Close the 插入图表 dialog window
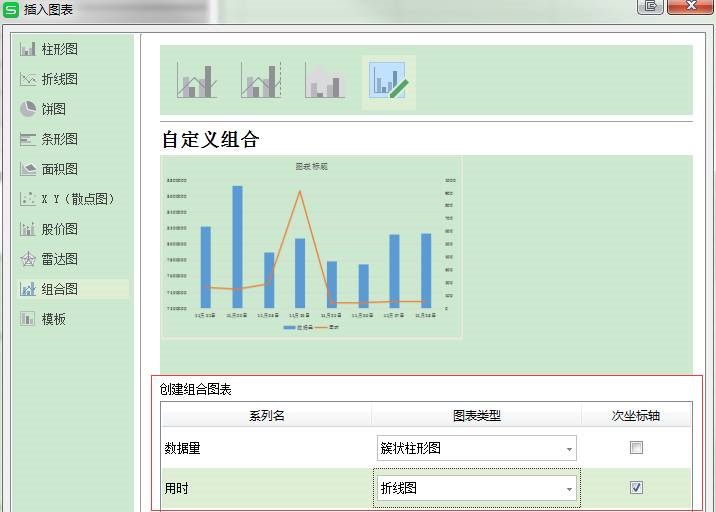This screenshot has width=716, height=512. coord(689,6)
